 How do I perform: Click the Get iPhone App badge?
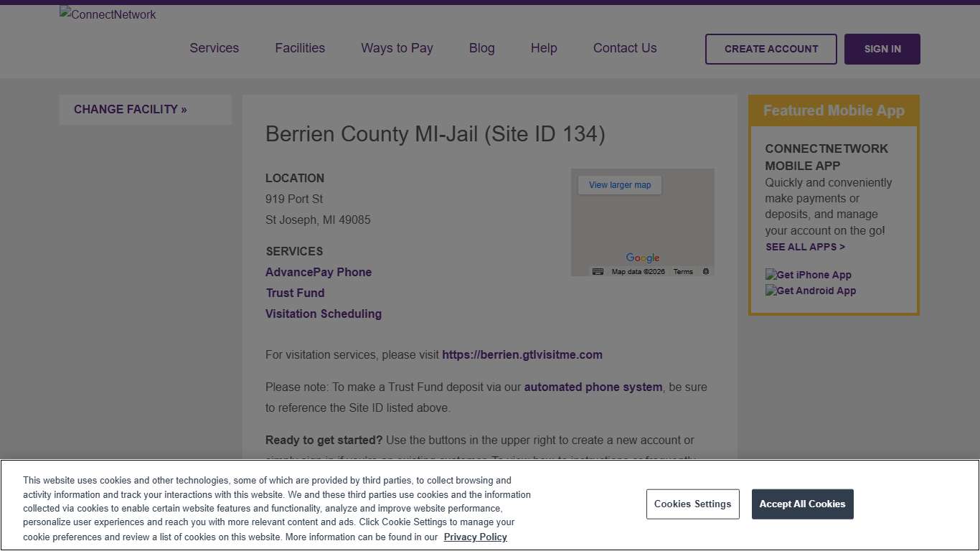pyautogui.click(x=808, y=274)
